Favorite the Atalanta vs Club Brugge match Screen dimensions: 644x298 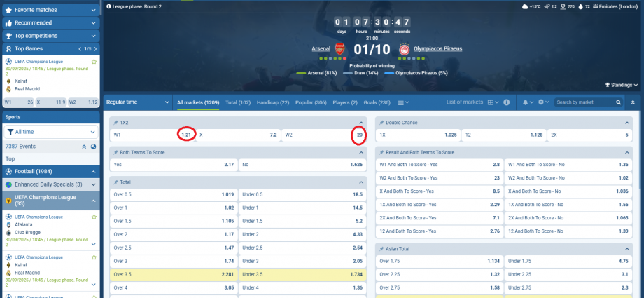pos(94,217)
